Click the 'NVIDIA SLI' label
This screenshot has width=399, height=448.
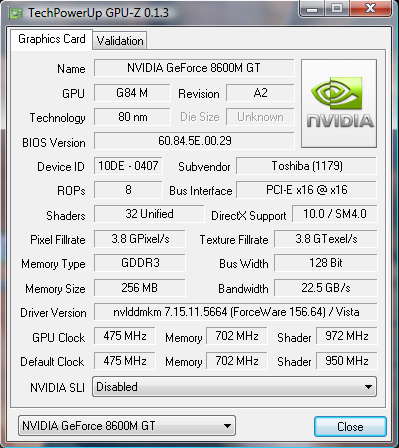point(57,388)
